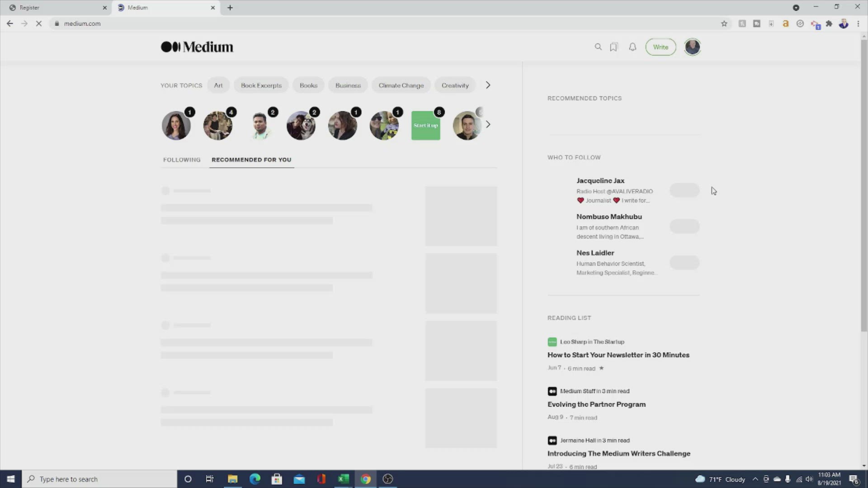This screenshot has height=488, width=868.
Task: Open Nes Laidler's profile
Action: (x=595, y=253)
